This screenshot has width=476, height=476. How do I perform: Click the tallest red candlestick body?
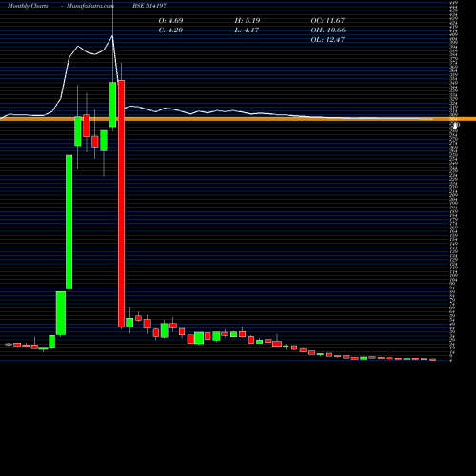pos(121,204)
